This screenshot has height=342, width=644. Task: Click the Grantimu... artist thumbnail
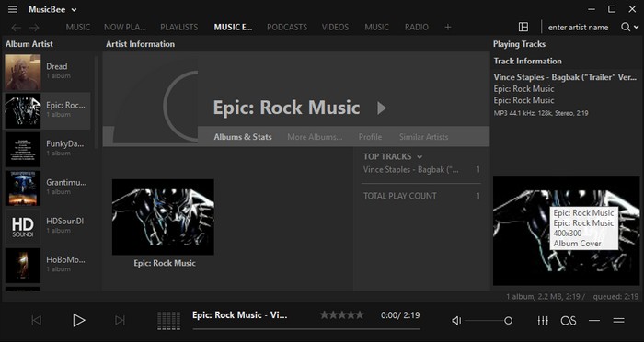coord(23,188)
